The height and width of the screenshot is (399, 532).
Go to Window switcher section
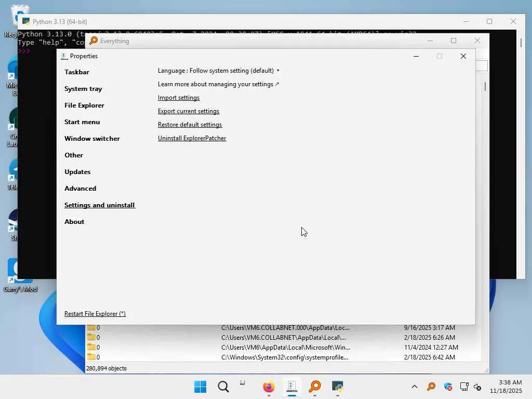click(x=92, y=138)
